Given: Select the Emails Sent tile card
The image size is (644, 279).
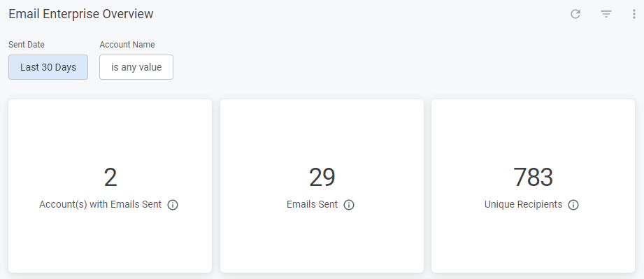Looking at the screenshot, I should point(322,186).
